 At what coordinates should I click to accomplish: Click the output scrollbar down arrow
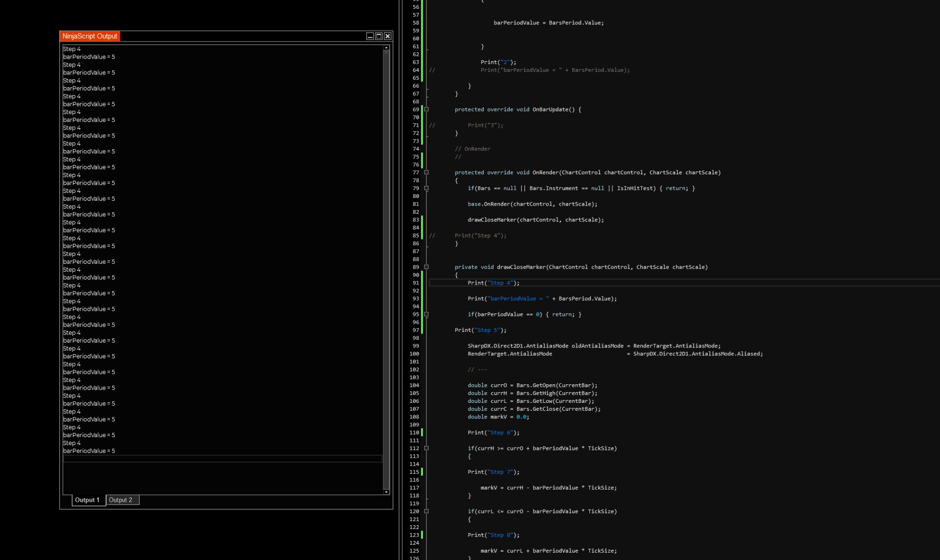click(386, 492)
